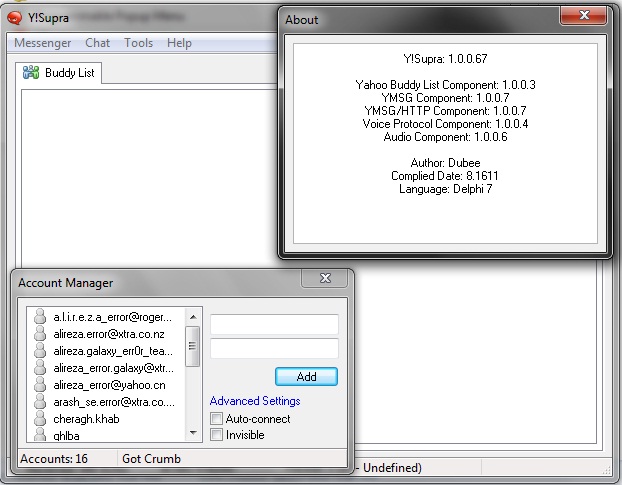The width and height of the screenshot is (622, 485).
Task: Focus the lower account password field
Action: point(274,349)
